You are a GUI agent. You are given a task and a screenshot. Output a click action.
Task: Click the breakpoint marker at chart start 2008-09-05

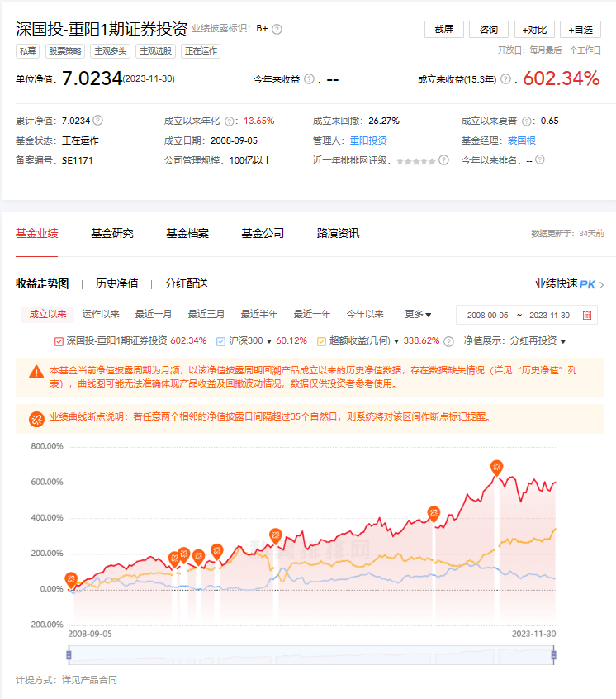click(x=71, y=579)
